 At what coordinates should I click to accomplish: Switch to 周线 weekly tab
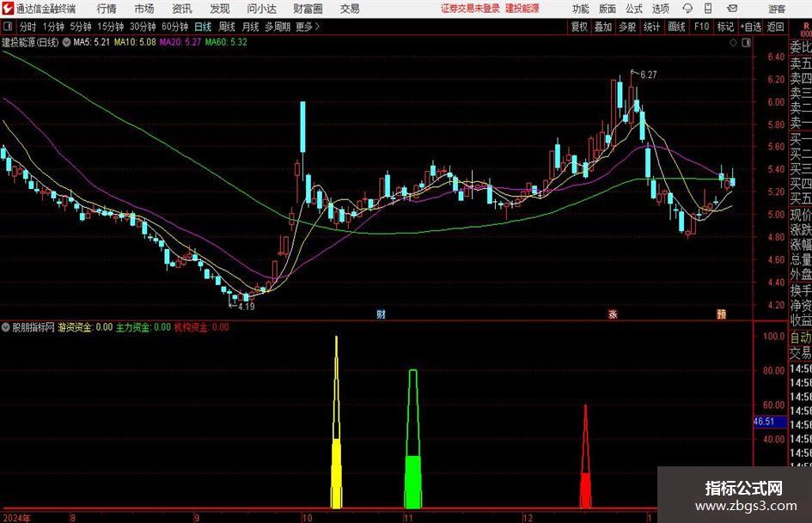coord(226,27)
